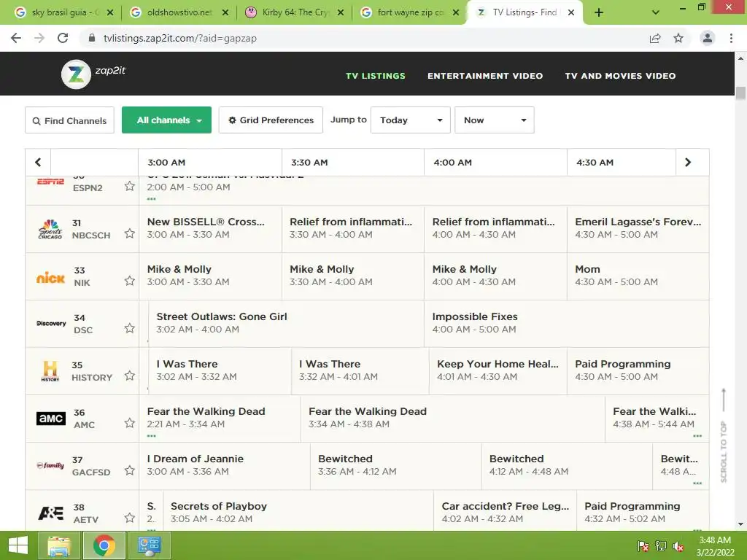Bookmark this page star
Image resolution: width=747 pixels, height=560 pixels.
pyautogui.click(x=678, y=38)
